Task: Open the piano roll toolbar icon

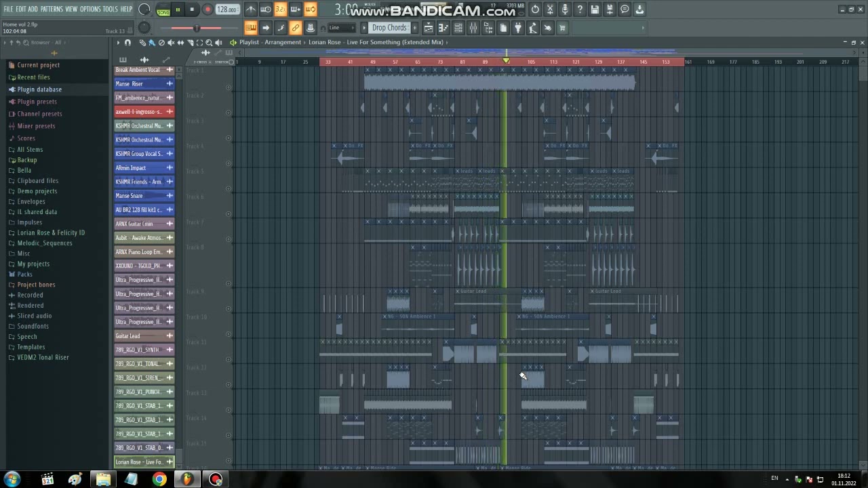Action: (443, 28)
